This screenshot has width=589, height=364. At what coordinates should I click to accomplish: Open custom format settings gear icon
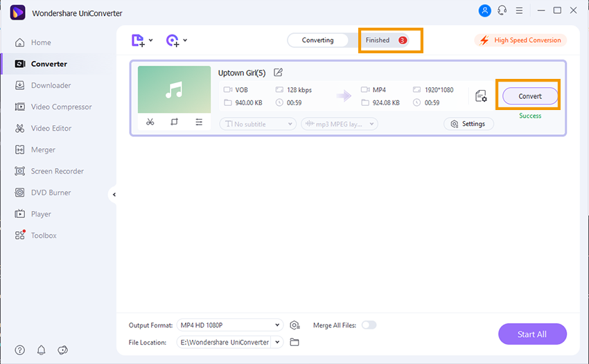pos(295,325)
